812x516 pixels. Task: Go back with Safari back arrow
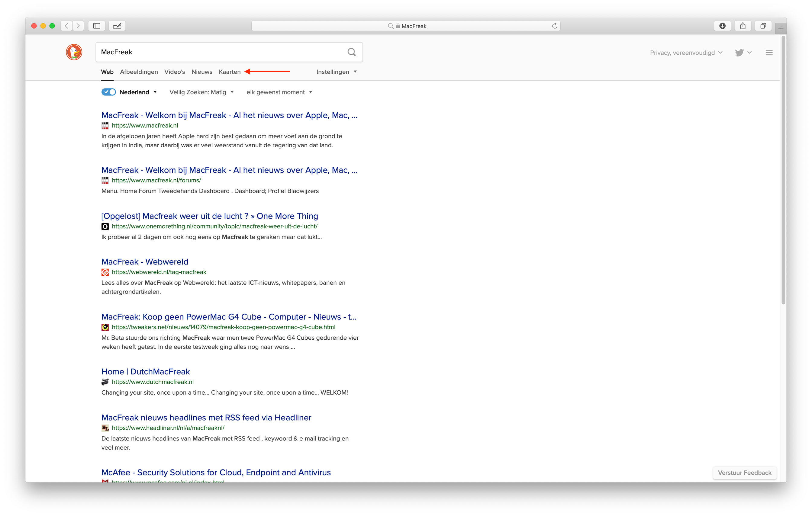pos(66,26)
